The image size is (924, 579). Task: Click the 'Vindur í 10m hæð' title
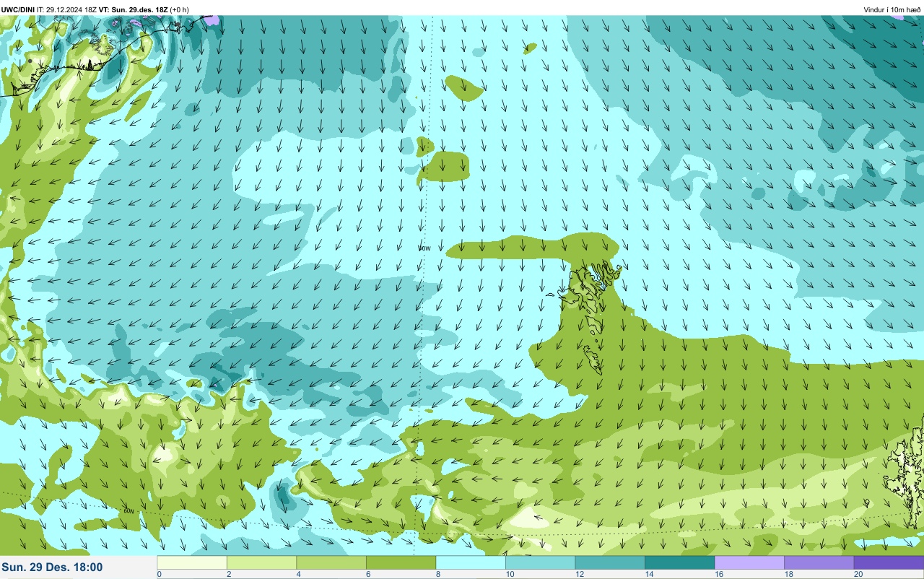click(892, 9)
